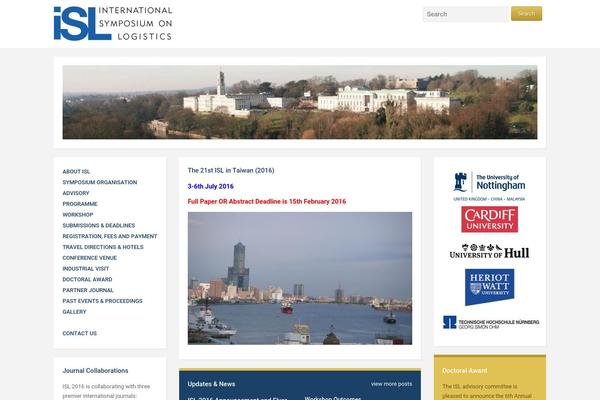
Task: Click the campus panorama banner image
Action: (300, 102)
